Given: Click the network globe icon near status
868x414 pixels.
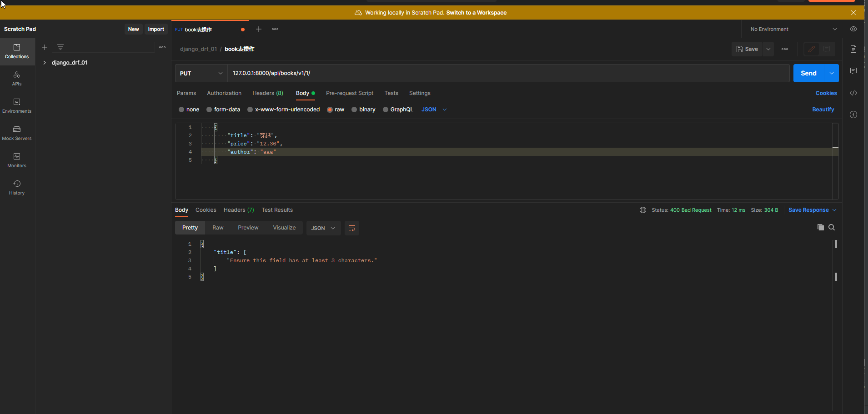Looking at the screenshot, I should click(x=643, y=210).
